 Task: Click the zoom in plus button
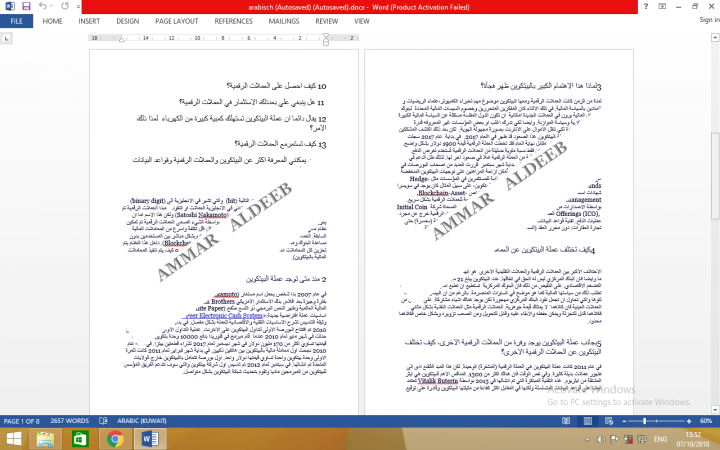689,421
